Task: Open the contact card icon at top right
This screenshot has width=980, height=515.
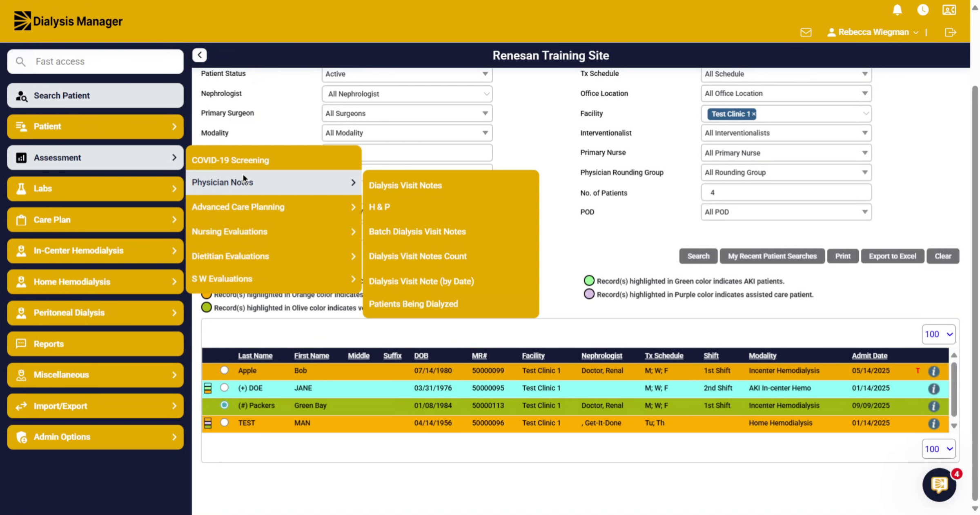Action: click(x=949, y=10)
